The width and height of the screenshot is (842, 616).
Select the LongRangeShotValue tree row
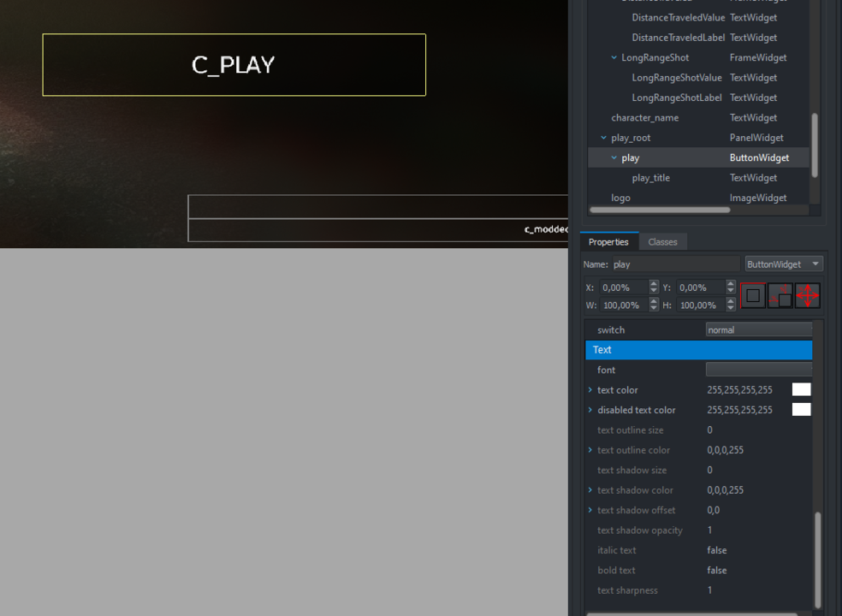(698, 78)
